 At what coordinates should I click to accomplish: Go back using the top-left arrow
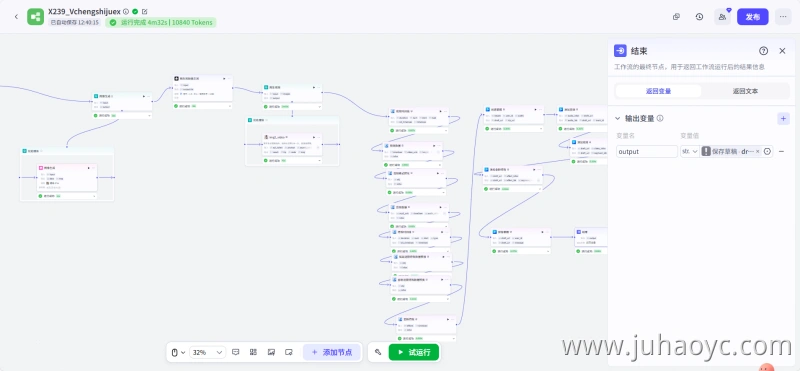pyautogui.click(x=16, y=17)
